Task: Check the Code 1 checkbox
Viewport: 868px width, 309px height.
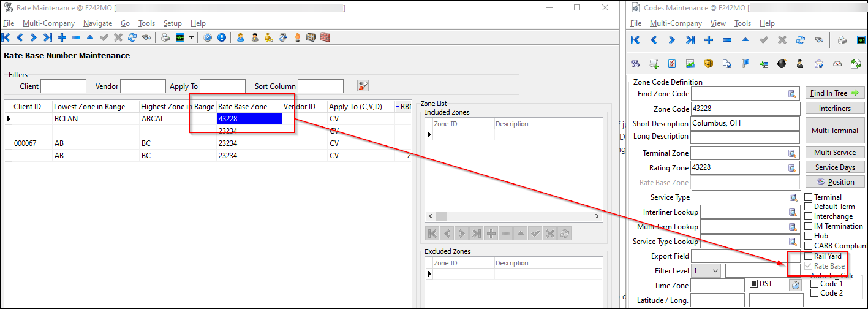Action: click(814, 284)
